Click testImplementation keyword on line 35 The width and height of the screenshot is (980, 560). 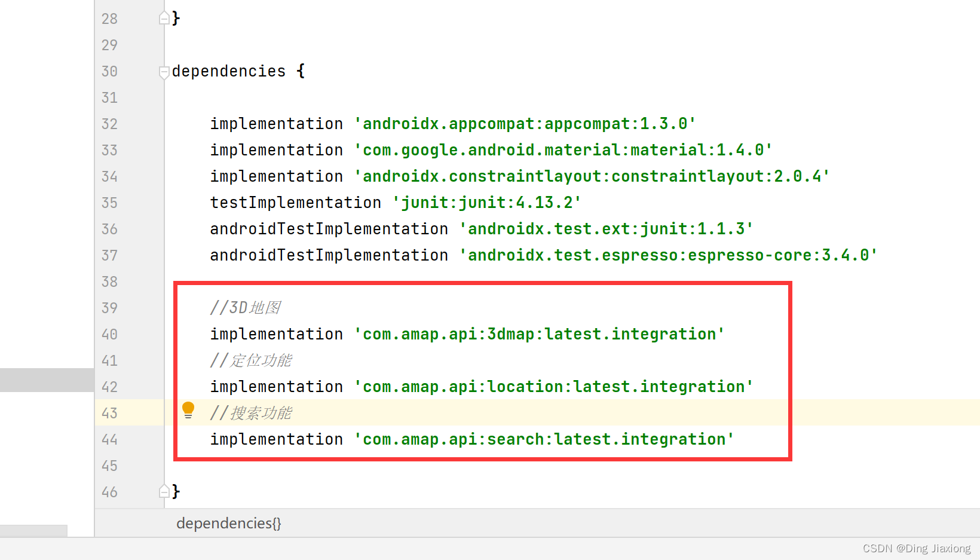click(x=296, y=203)
